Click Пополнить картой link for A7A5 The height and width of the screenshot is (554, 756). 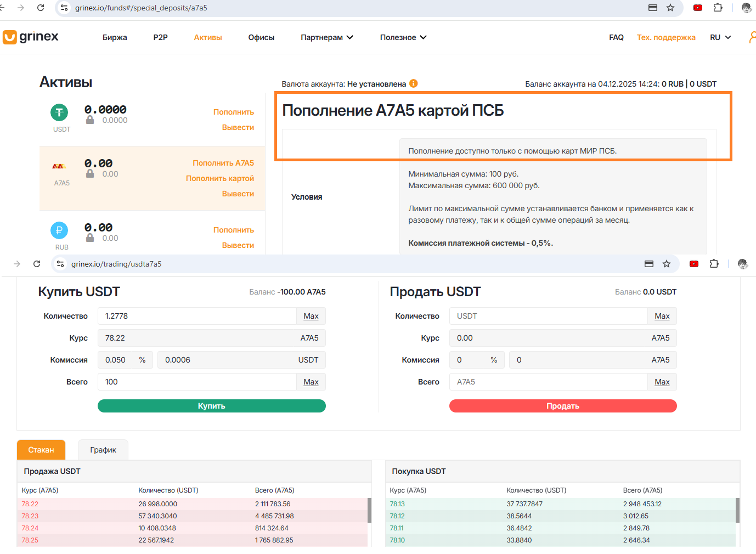220,178
